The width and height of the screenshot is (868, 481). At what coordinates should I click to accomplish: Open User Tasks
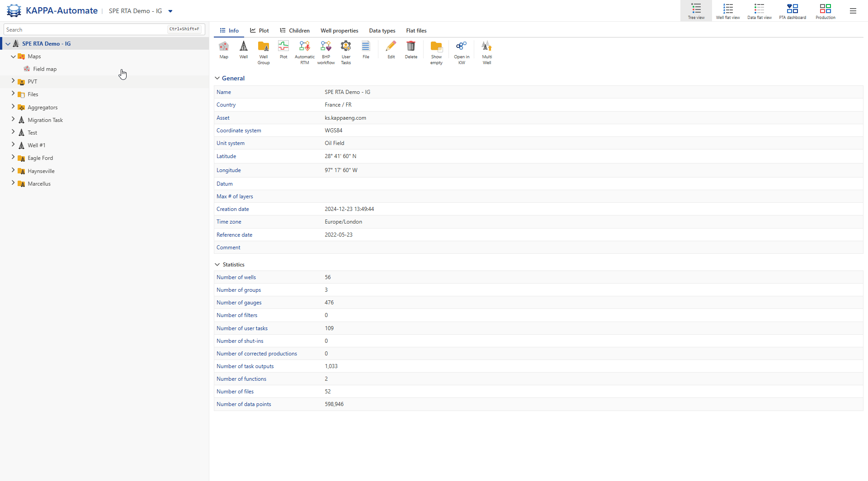(346, 46)
